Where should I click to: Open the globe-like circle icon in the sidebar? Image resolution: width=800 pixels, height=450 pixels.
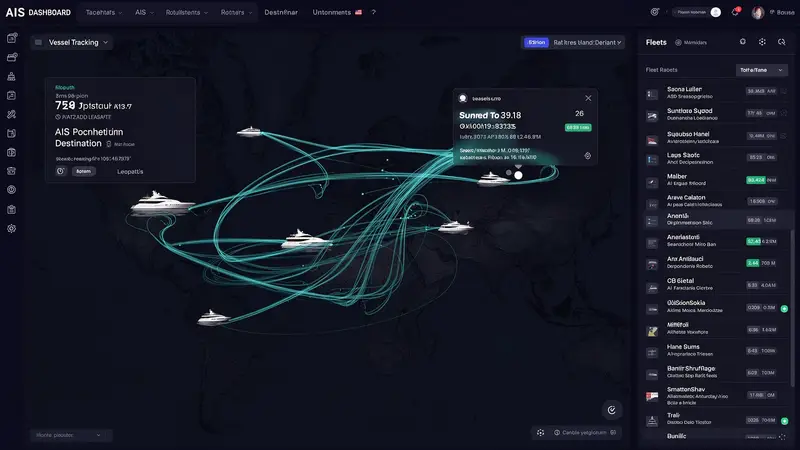pyautogui.click(x=12, y=190)
